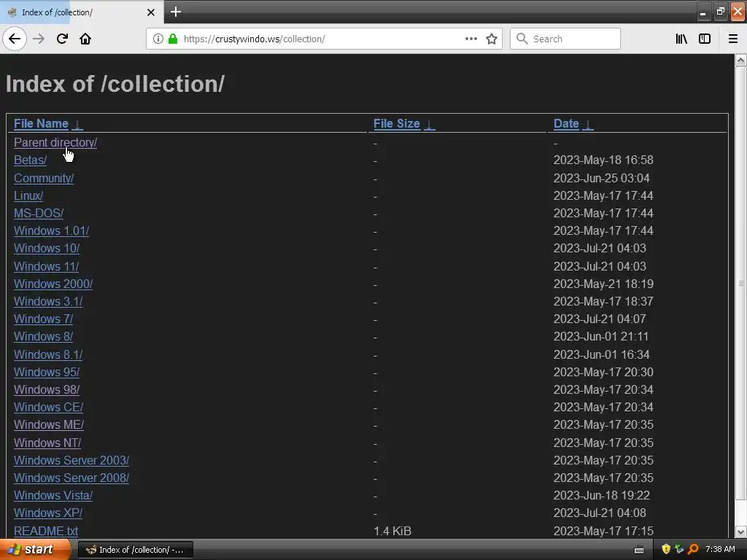Open the MS-DOS/ folder
The width and height of the screenshot is (747, 560).
click(x=39, y=214)
